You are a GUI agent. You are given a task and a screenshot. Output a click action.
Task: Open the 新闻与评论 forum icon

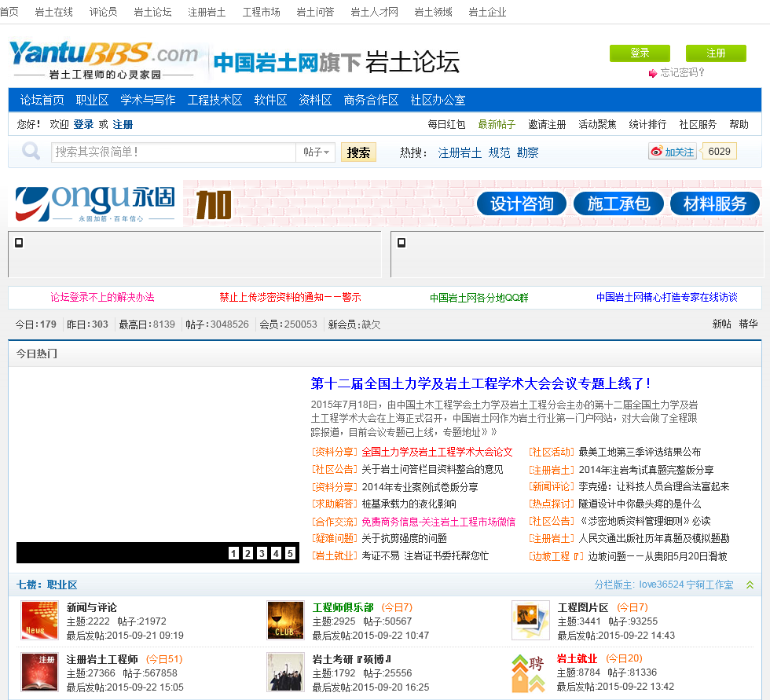point(40,621)
